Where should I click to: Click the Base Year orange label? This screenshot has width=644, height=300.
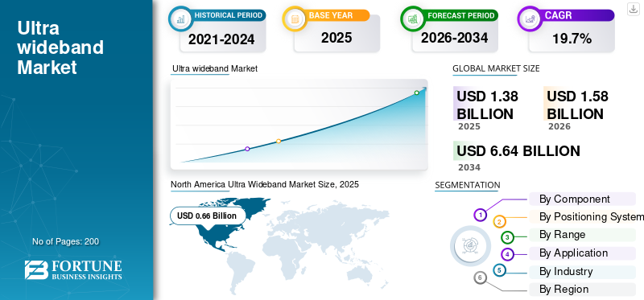pyautogui.click(x=331, y=15)
